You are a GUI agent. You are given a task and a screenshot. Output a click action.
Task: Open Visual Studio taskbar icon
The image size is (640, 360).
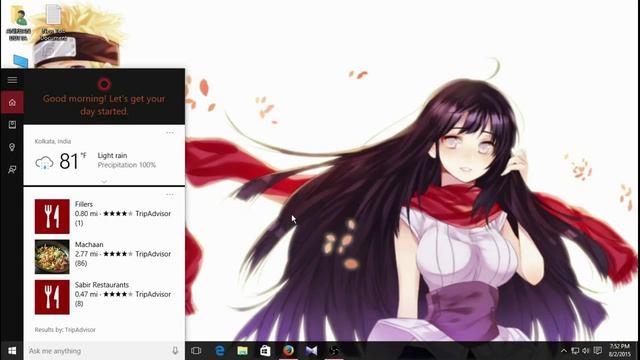coord(311,351)
